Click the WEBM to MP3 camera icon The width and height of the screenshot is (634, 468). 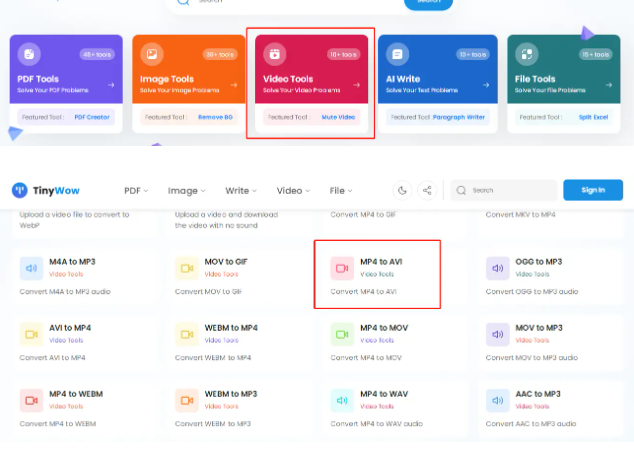tap(187, 400)
